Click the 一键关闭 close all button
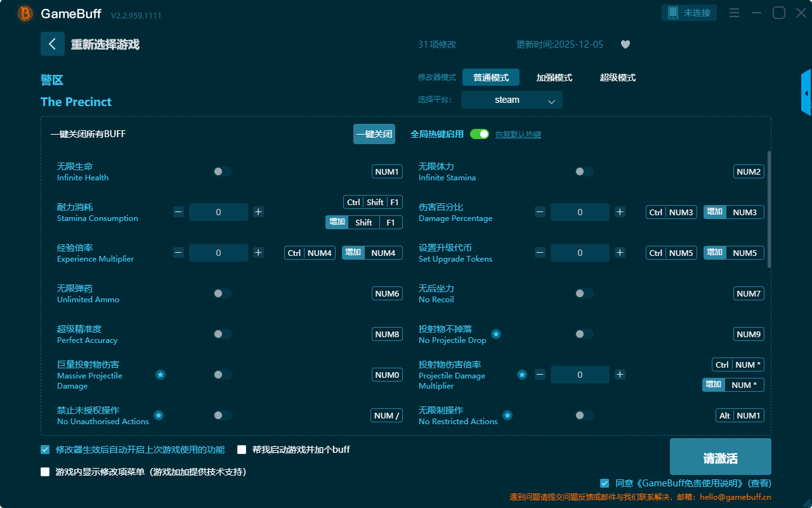The height and width of the screenshot is (508, 812). click(374, 134)
